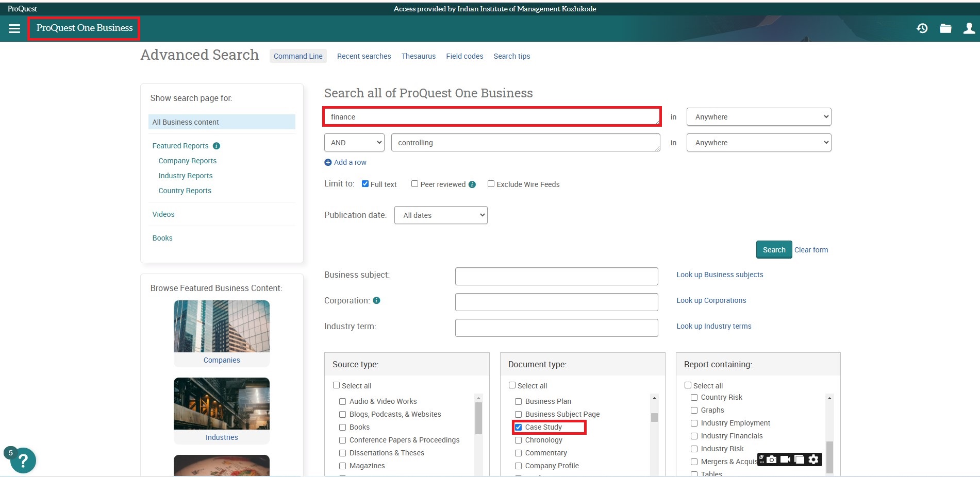Open the help question mark button
This screenshot has height=477, width=980.
tap(23, 461)
